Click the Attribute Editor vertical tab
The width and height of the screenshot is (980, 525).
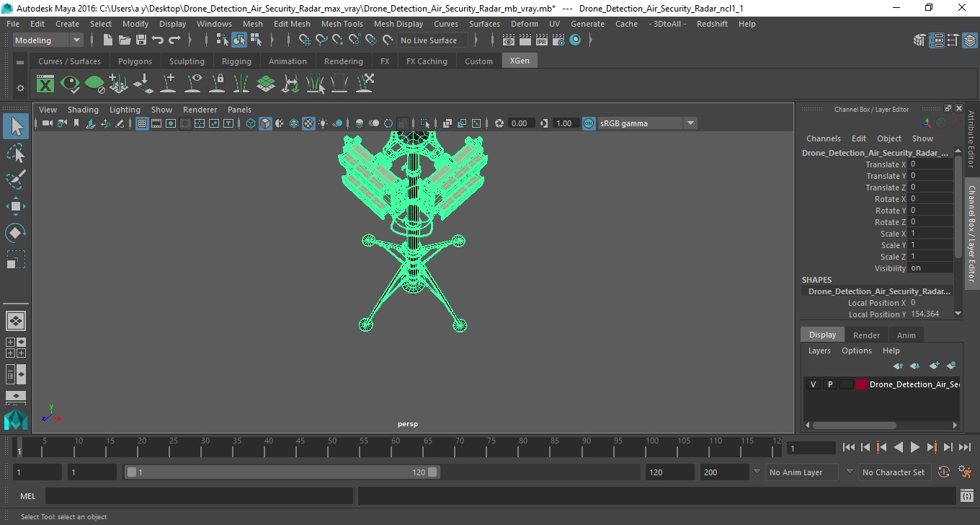point(971,139)
